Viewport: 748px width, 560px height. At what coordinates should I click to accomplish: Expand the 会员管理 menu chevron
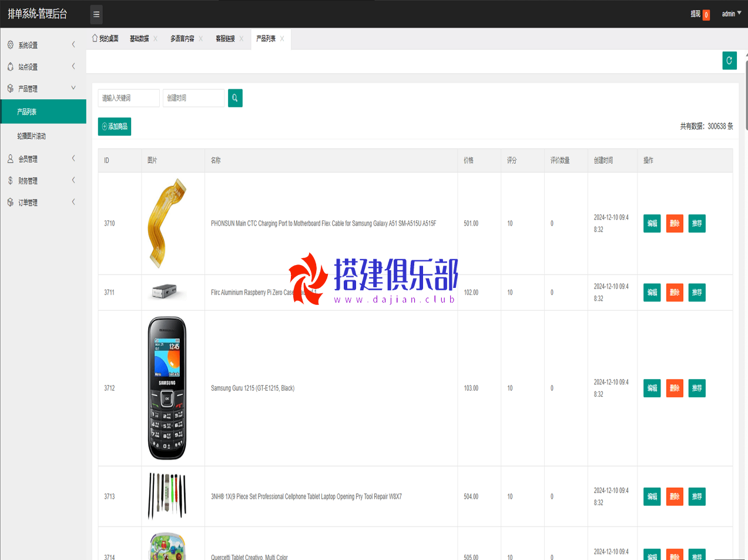[x=73, y=159]
